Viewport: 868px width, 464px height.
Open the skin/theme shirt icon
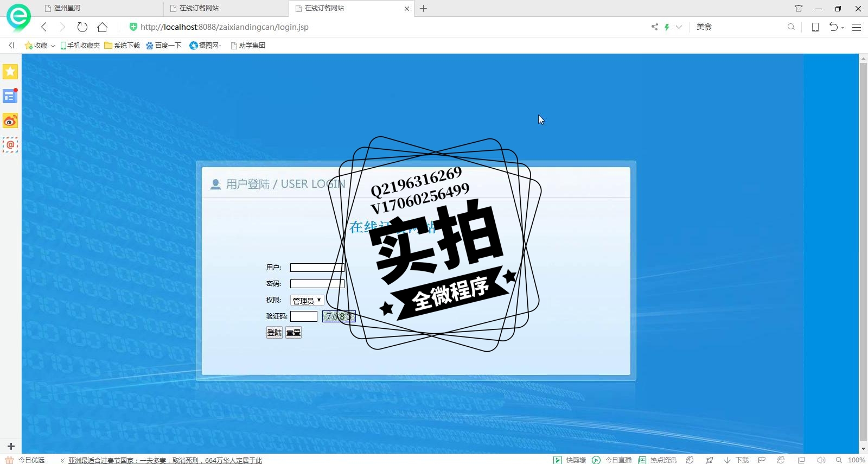[x=799, y=8]
